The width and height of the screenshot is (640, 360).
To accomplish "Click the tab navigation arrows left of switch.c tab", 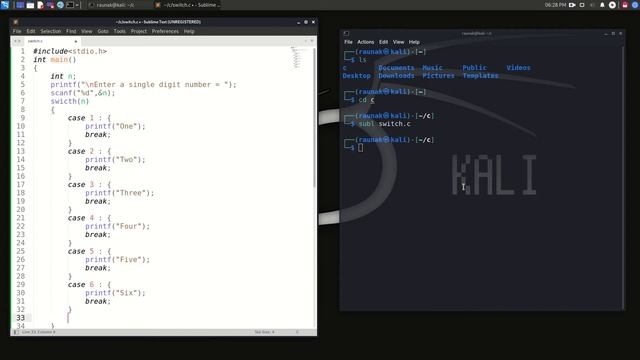I will click(17, 41).
